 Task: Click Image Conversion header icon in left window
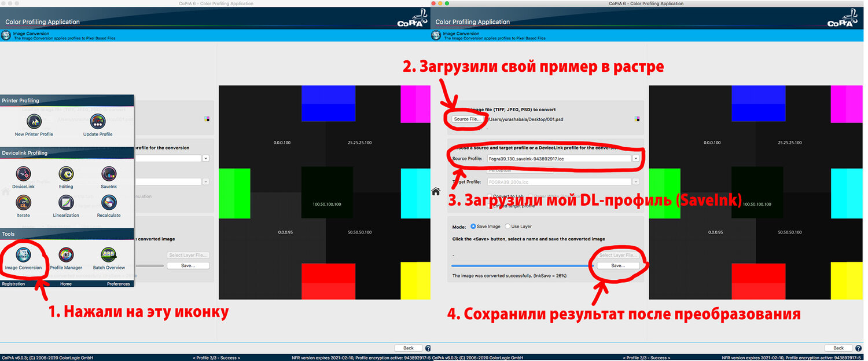6,36
